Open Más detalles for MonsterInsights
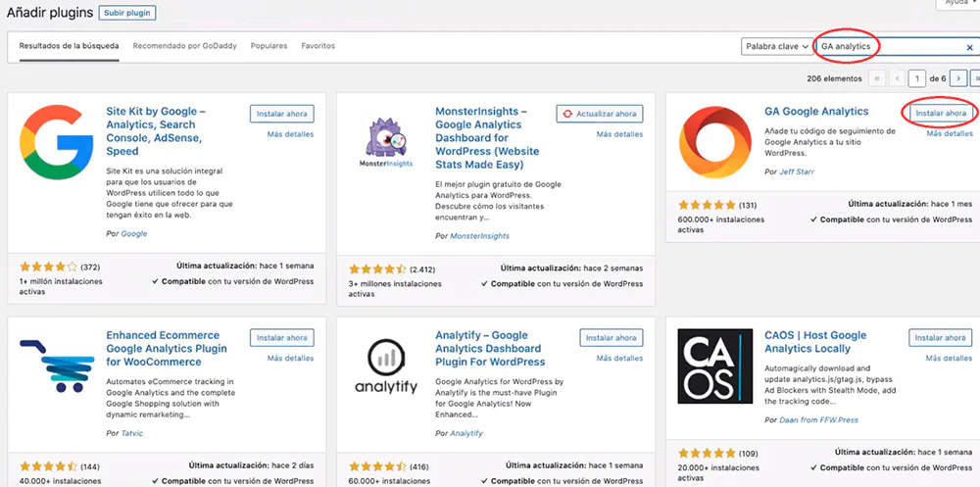The height and width of the screenshot is (487, 980). point(619,134)
